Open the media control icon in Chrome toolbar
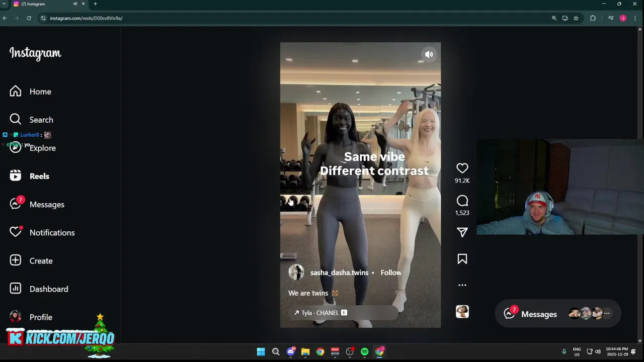 tap(611, 18)
